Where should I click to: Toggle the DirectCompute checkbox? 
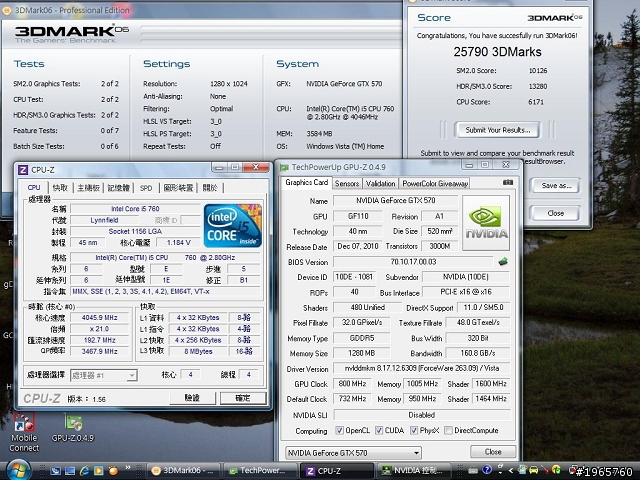(x=448, y=431)
